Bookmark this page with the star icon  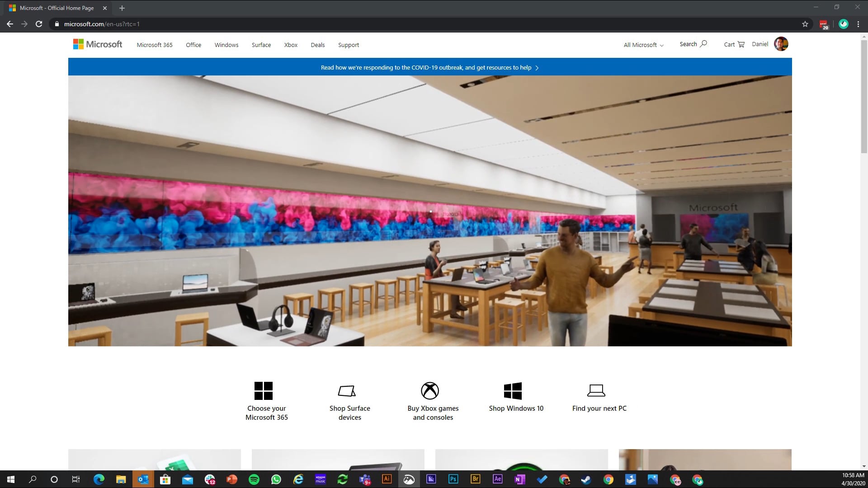click(805, 24)
